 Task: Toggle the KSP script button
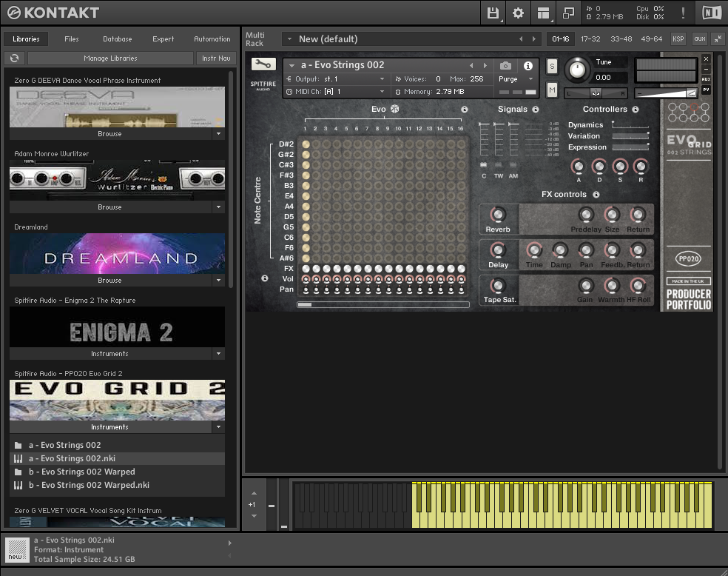(678, 39)
